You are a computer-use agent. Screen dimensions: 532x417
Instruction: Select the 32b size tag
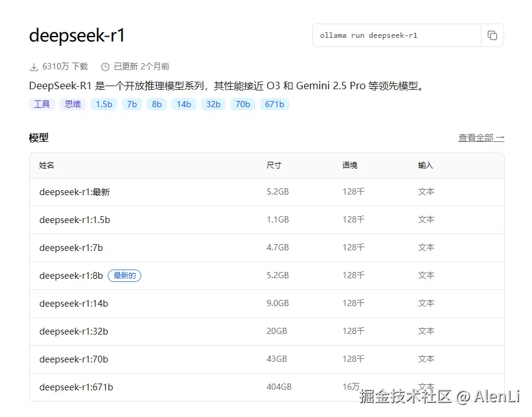[214, 104]
